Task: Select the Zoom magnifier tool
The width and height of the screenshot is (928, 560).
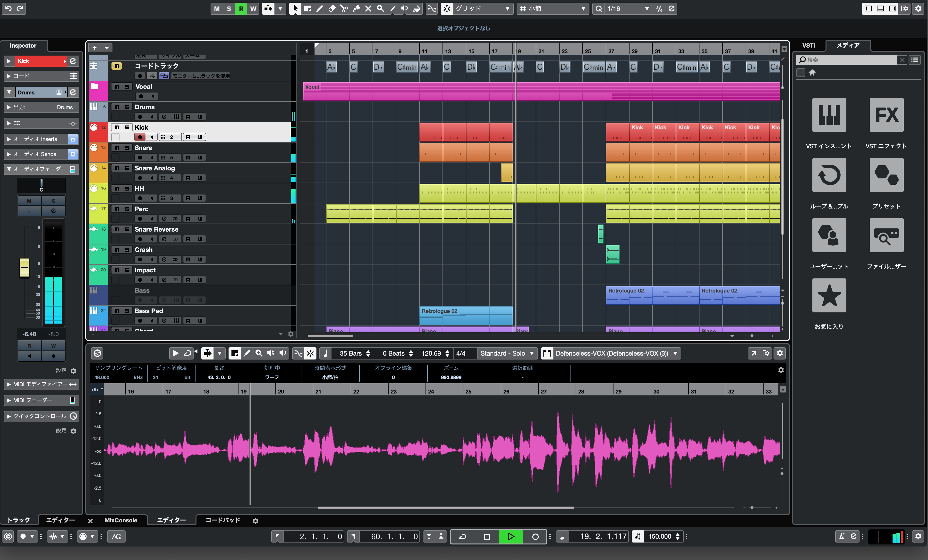Action: pyautogui.click(x=380, y=8)
